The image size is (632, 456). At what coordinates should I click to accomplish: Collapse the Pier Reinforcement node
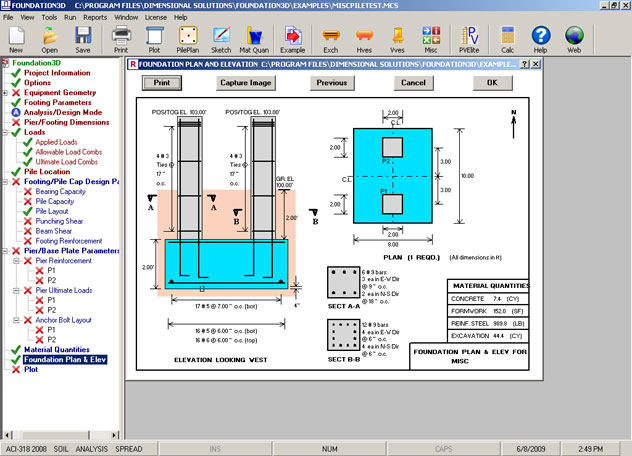click(x=17, y=261)
